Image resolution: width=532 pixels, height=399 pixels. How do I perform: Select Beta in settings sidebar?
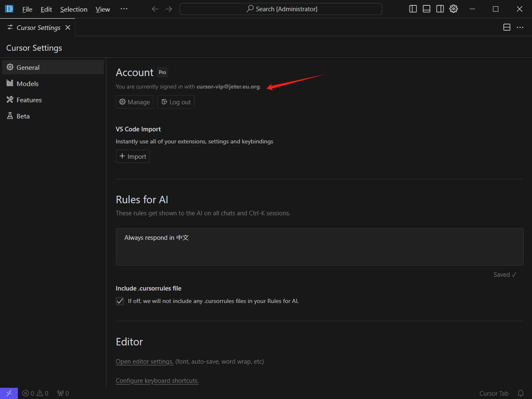pyautogui.click(x=53, y=116)
